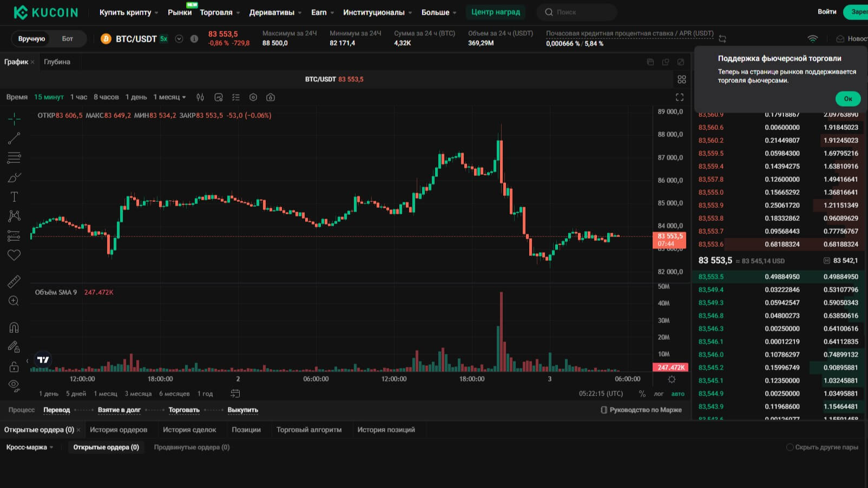Image resolution: width=868 pixels, height=488 pixels.
Task: Open the История ордеров tab
Action: pos(119,430)
